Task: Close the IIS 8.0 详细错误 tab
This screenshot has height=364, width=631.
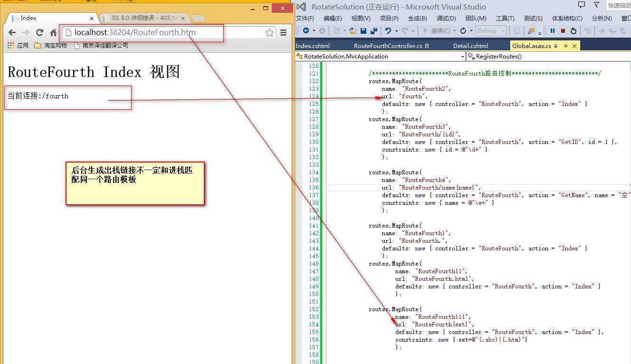Action: click(x=182, y=18)
